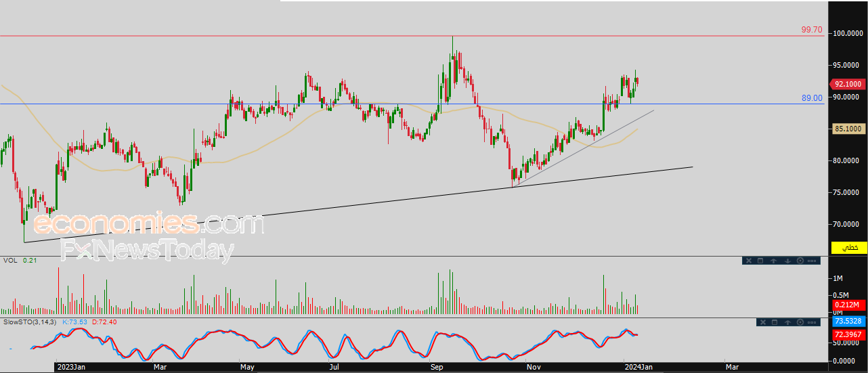Click the 0.5M volume axis label
Viewport: 868px width, 373px height.
(x=840, y=295)
